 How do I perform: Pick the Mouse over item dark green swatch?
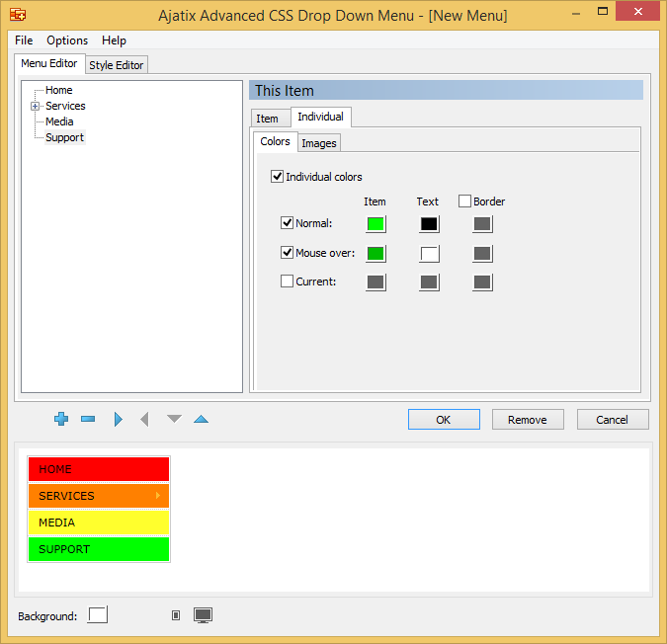tap(375, 254)
